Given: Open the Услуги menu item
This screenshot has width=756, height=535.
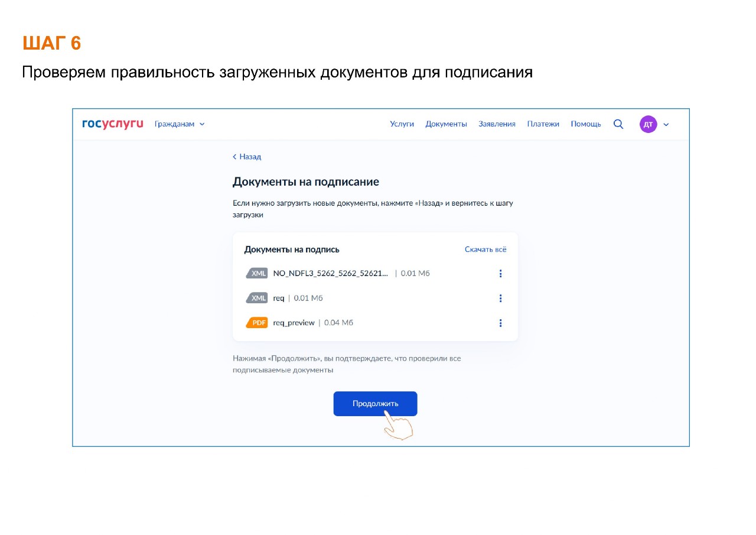Looking at the screenshot, I should [402, 124].
